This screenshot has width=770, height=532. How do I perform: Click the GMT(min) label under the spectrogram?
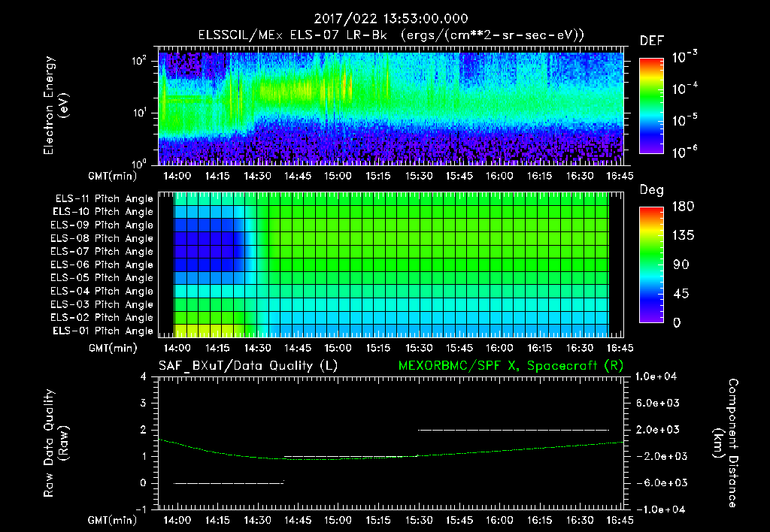click(x=113, y=176)
